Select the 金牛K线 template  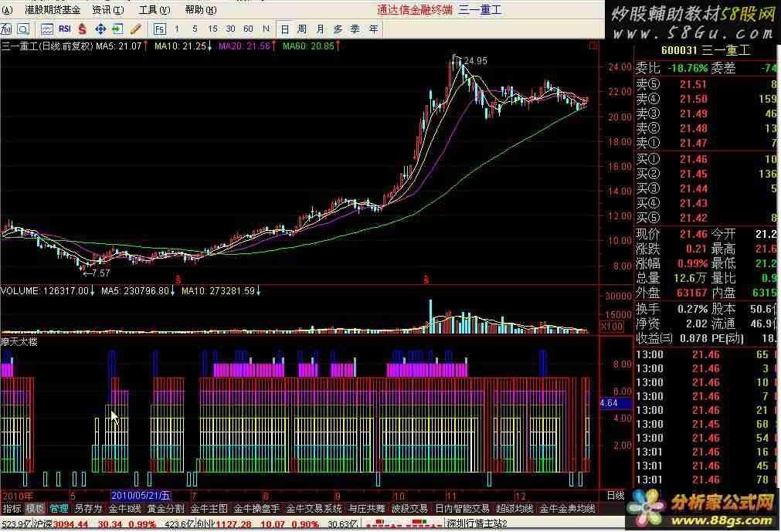pos(125,509)
